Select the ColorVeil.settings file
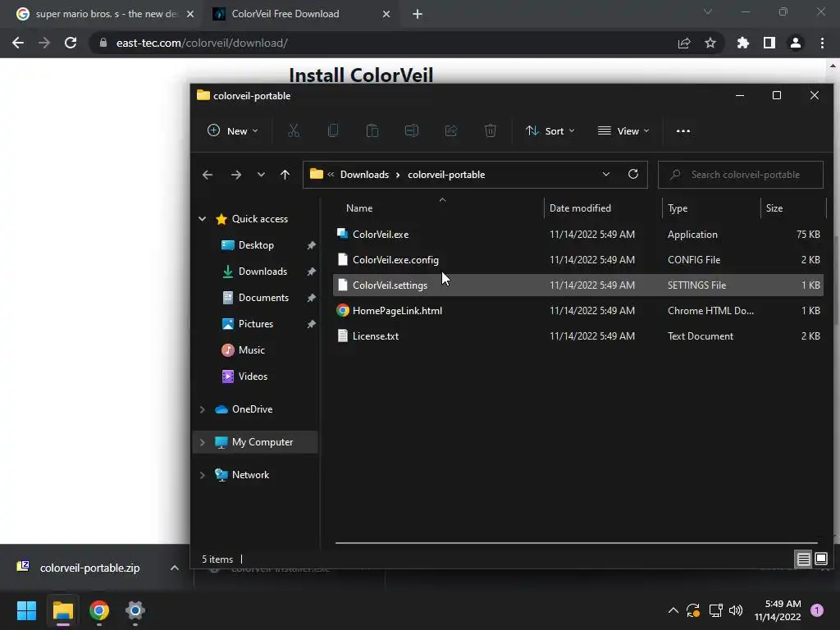The height and width of the screenshot is (630, 840). pos(578,285)
